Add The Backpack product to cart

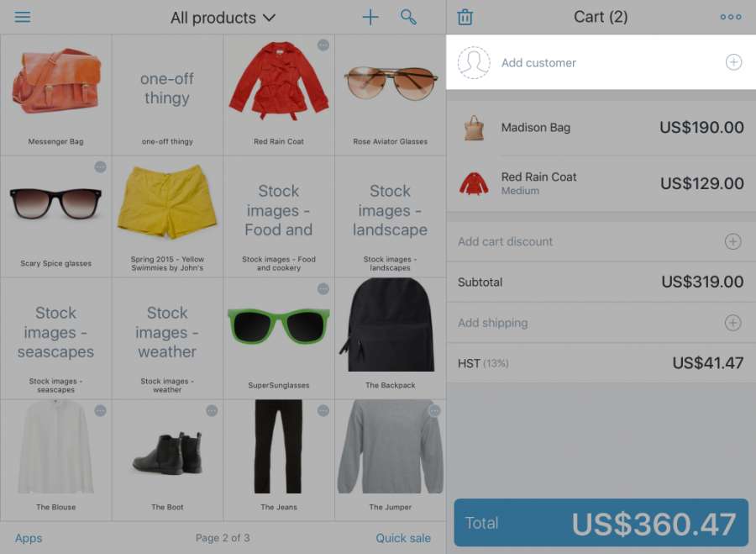[x=390, y=338]
